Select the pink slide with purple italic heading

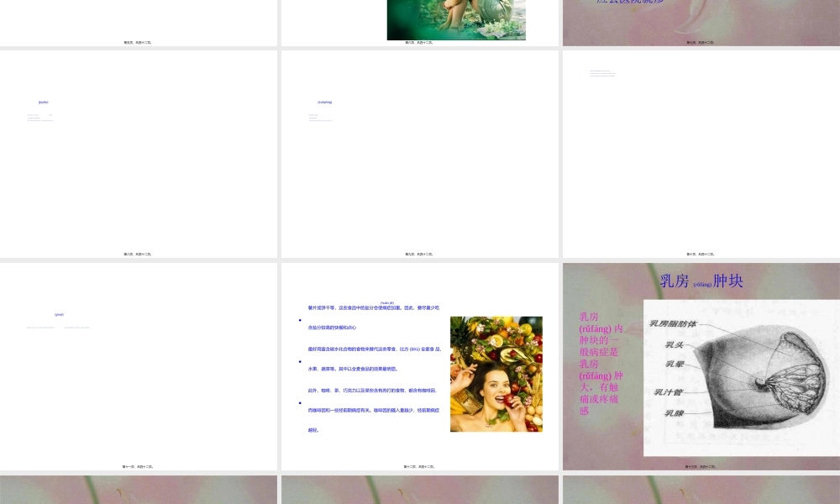(x=701, y=23)
